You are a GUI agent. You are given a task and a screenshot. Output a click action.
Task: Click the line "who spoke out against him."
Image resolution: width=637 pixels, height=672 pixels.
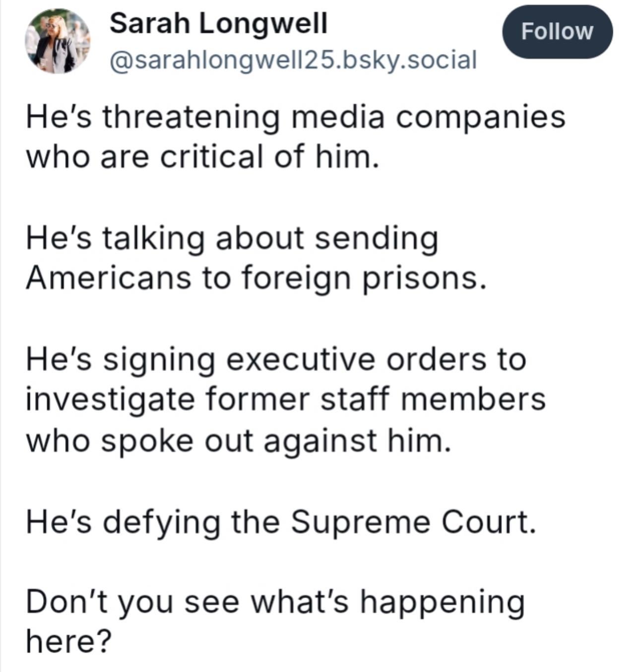point(239,440)
